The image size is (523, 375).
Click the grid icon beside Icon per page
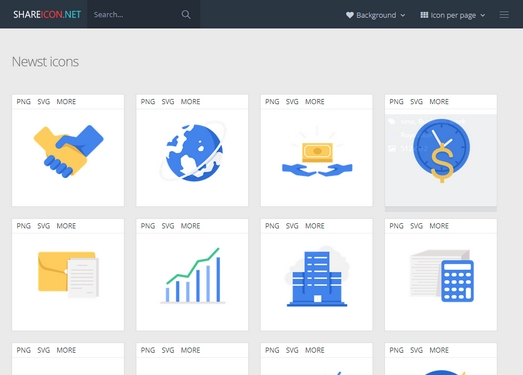click(424, 15)
